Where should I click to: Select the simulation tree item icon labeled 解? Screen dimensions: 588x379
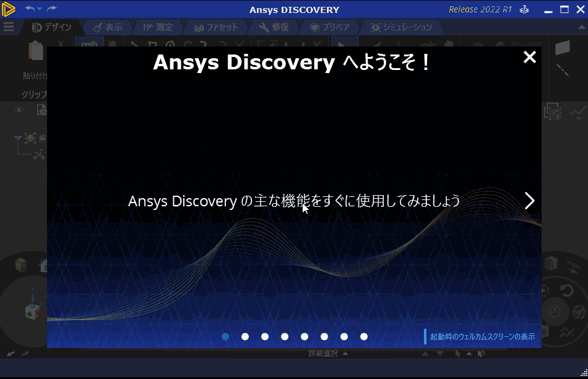click(x=30, y=138)
